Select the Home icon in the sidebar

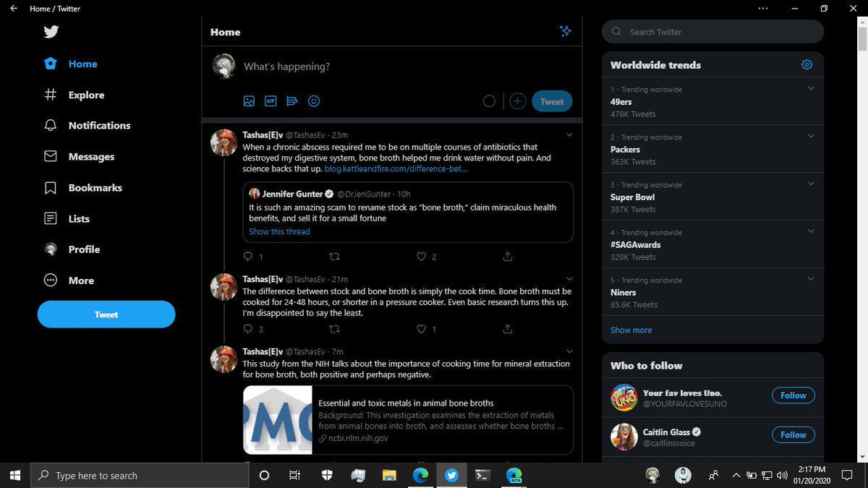(x=50, y=64)
